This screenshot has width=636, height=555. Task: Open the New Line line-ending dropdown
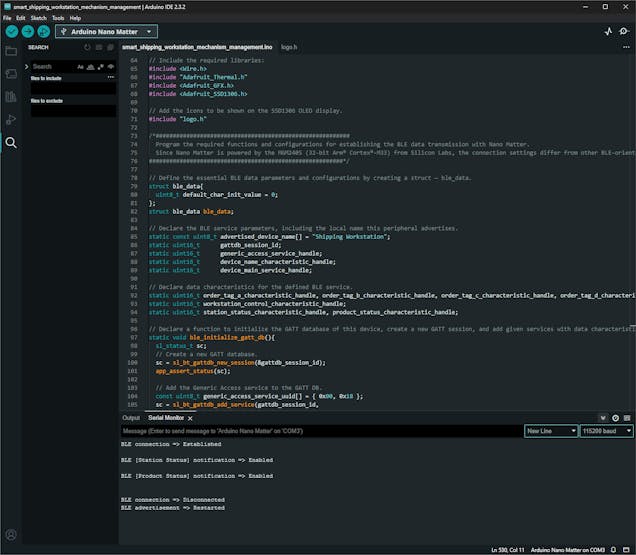tap(549, 431)
